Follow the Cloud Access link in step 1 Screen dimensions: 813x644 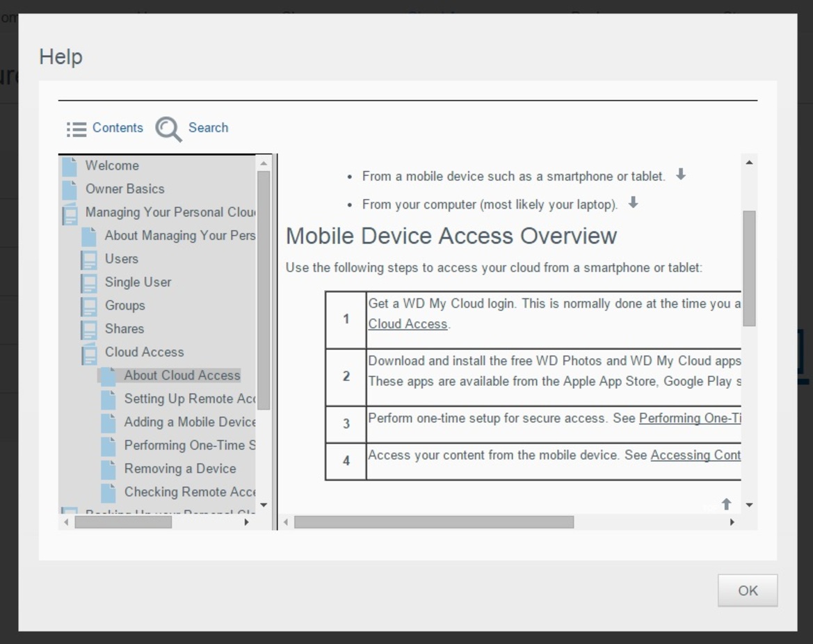408,324
